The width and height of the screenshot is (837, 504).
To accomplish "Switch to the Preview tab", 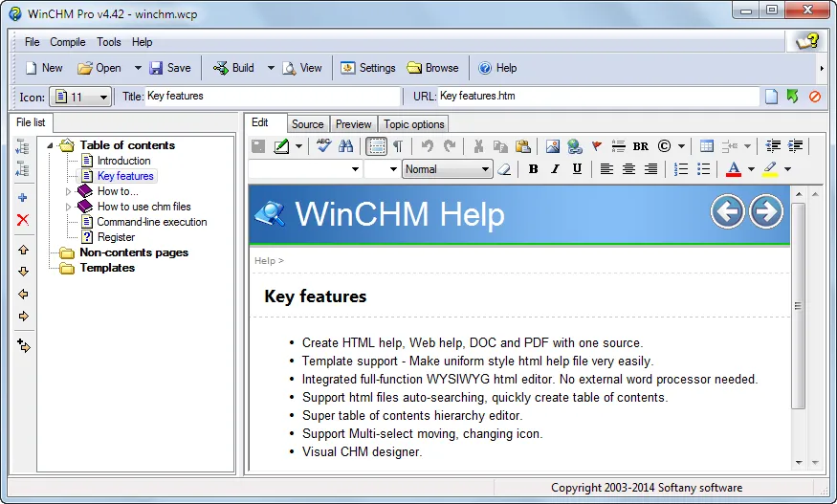I will (353, 124).
